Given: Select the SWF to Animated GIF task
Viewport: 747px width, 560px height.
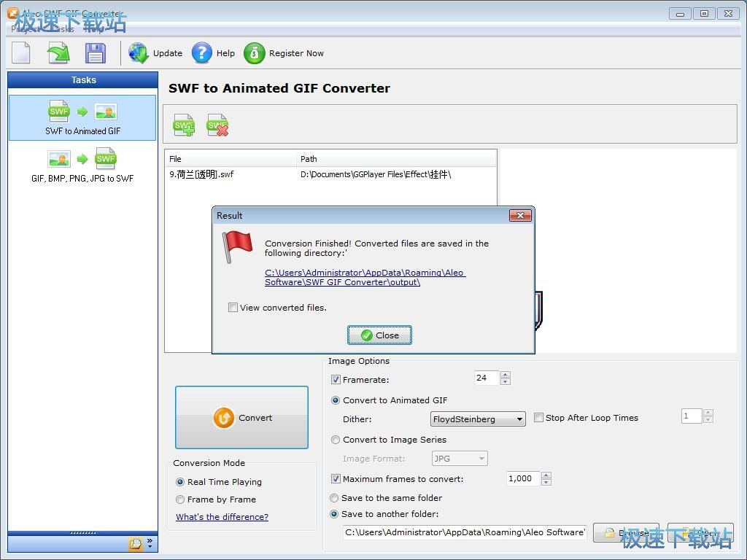Looking at the screenshot, I should coord(82,117).
